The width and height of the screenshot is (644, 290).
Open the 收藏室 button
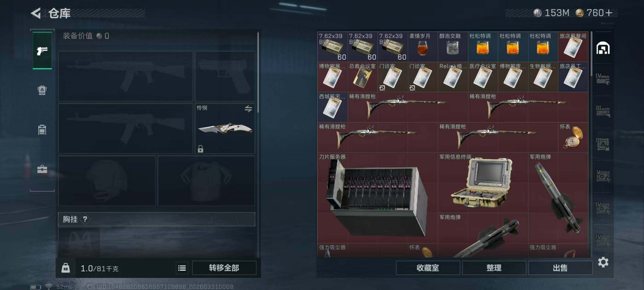[x=428, y=268]
